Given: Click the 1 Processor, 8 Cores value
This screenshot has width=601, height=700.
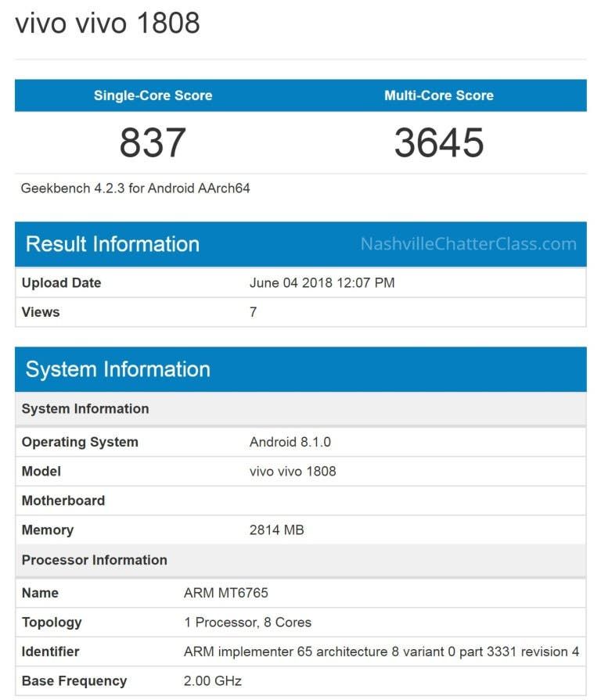Looking at the screenshot, I should click(x=248, y=623).
